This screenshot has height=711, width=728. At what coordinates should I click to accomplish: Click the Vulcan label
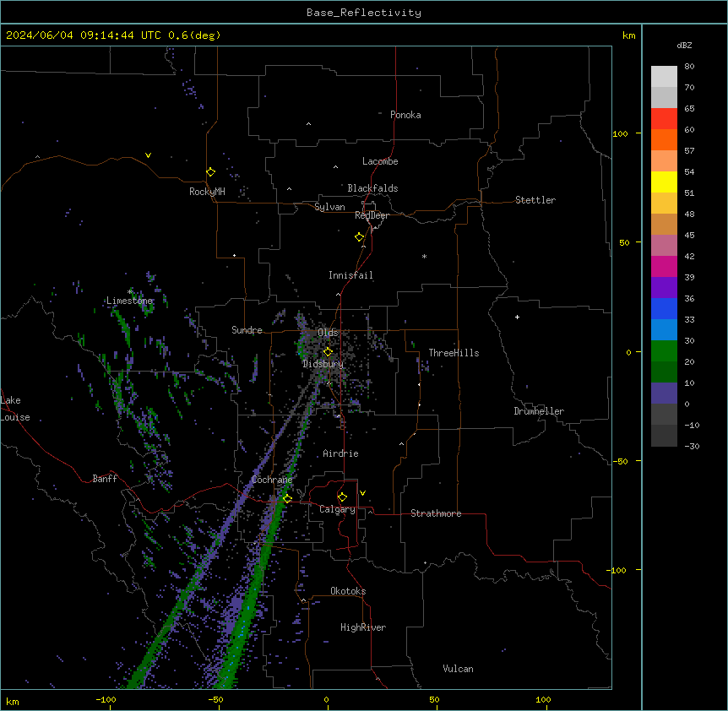(x=458, y=669)
